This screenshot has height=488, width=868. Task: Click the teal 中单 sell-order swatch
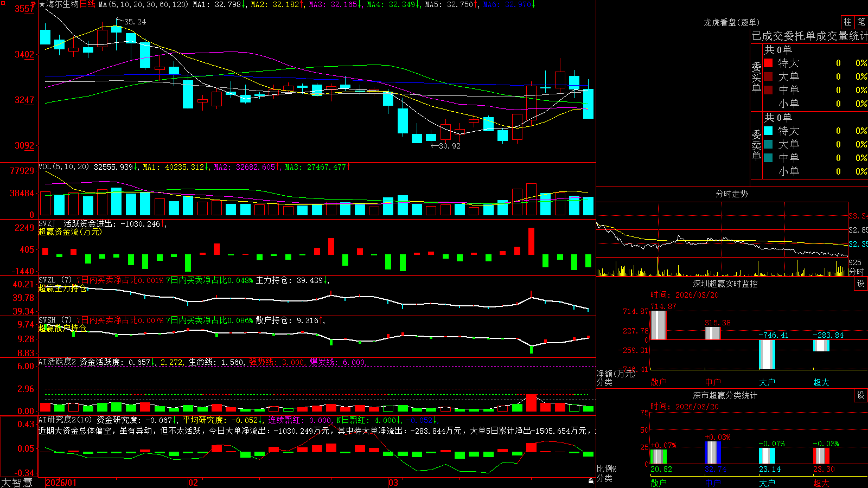point(768,158)
